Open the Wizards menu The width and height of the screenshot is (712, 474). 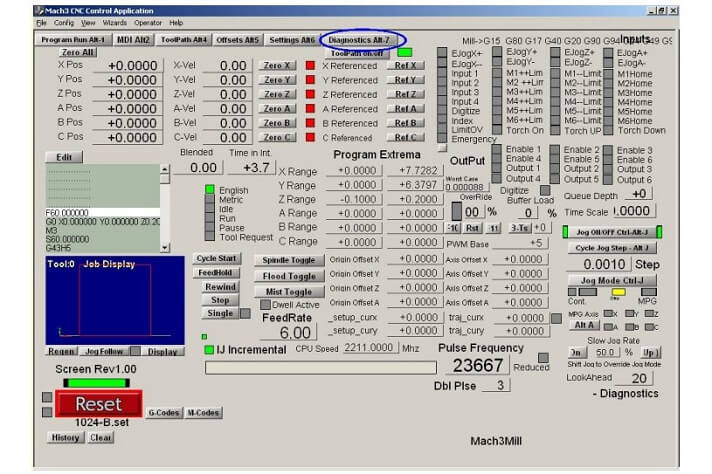coord(114,23)
